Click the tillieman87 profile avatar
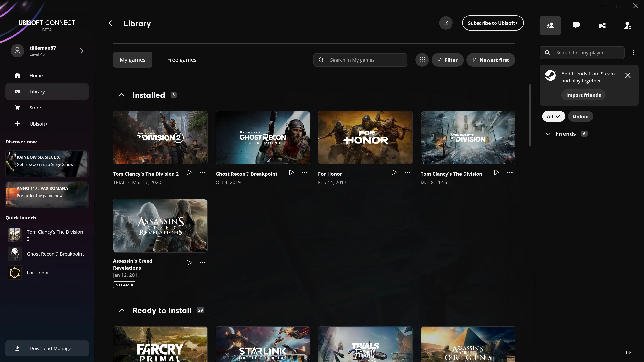This screenshot has height=362, width=644. pyautogui.click(x=17, y=51)
